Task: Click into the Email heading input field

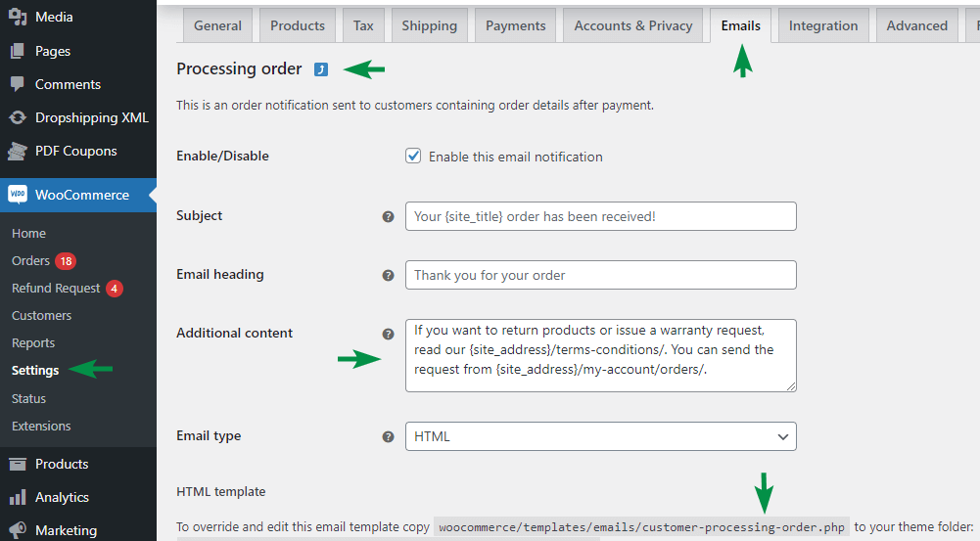Action: (x=600, y=275)
